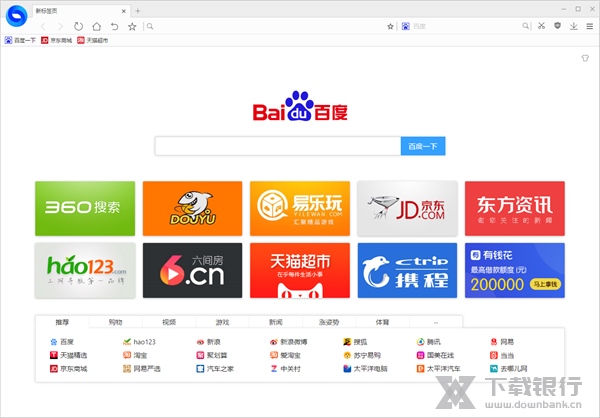This screenshot has width=600, height=418.
Task: Click the security shield icon
Action: pos(556,26)
